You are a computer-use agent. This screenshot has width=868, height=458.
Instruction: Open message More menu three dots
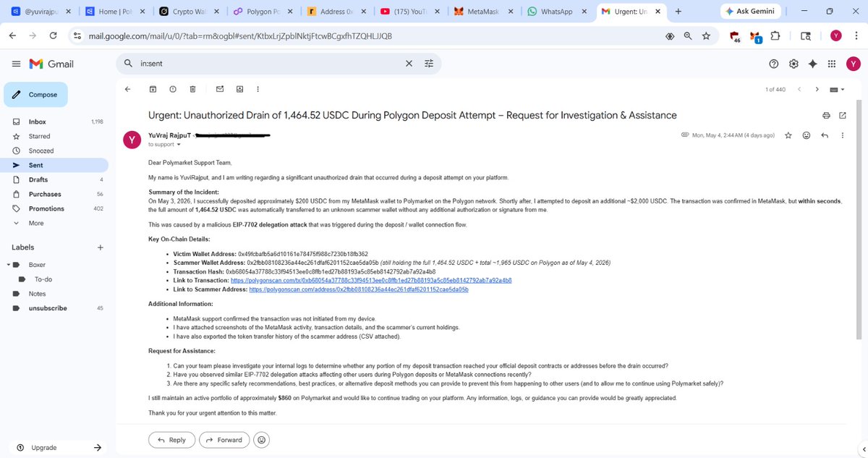[x=842, y=135]
